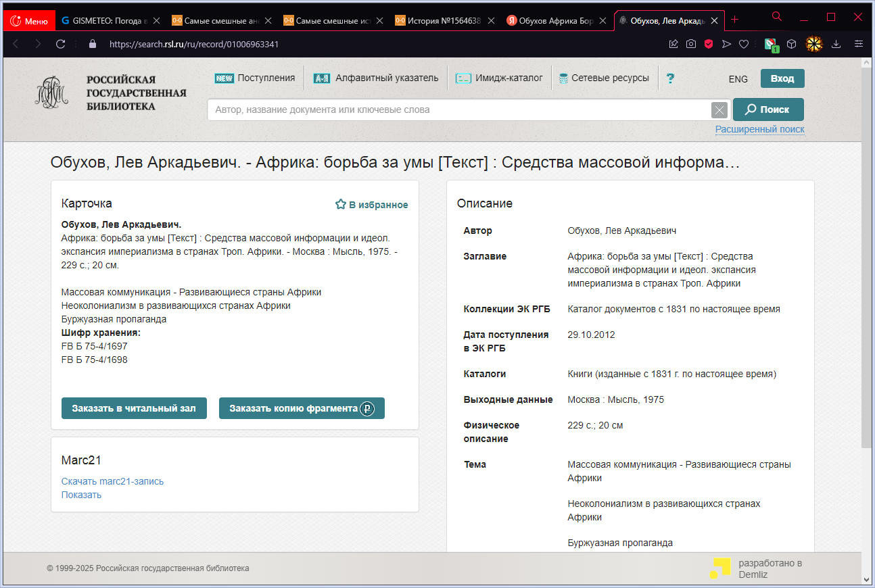Click the page vertical scrollbar
This screenshot has height=588, width=875.
867,270
